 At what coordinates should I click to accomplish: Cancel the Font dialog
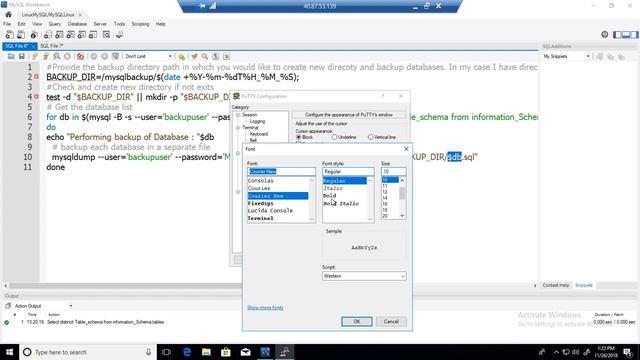click(391, 322)
